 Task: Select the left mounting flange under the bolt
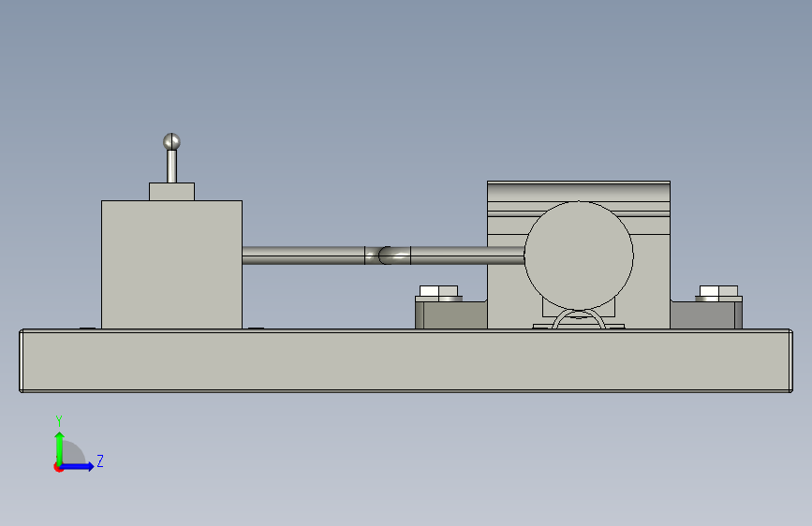[450, 314]
